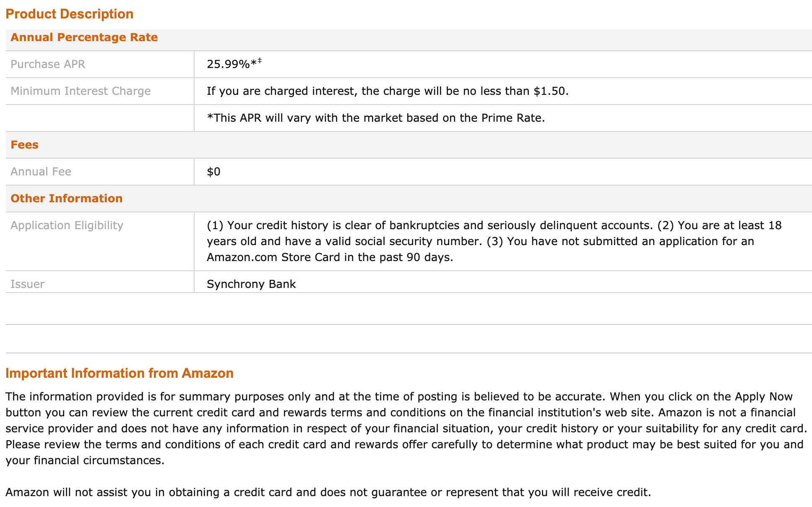The height and width of the screenshot is (507, 812).
Task: Select the Other Information section header
Action: coord(67,199)
